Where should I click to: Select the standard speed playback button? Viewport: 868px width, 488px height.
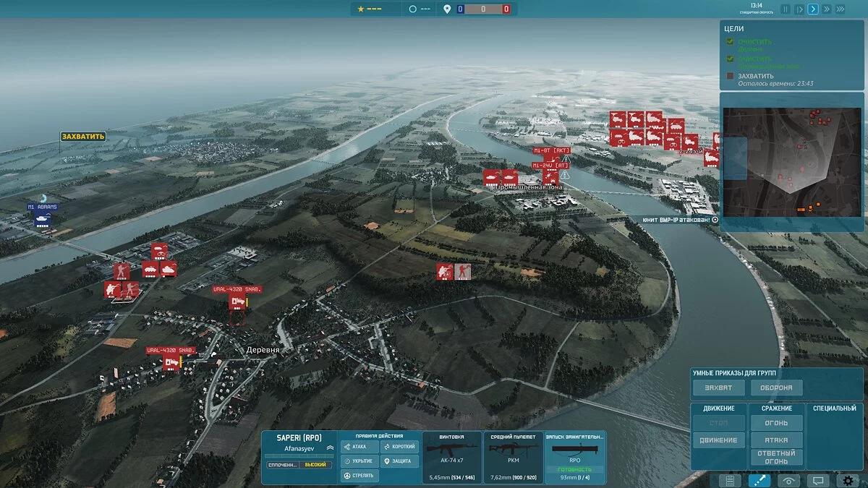pyautogui.click(x=813, y=9)
